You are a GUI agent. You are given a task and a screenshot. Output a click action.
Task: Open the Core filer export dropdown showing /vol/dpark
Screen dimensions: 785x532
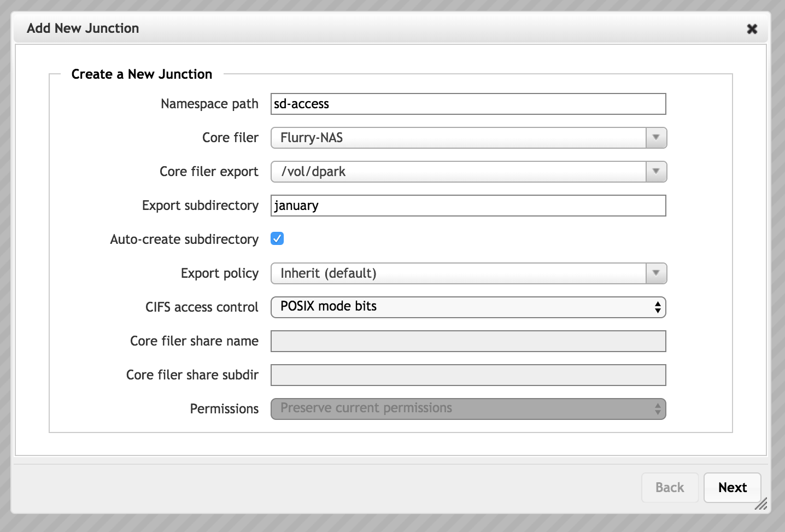(x=467, y=172)
